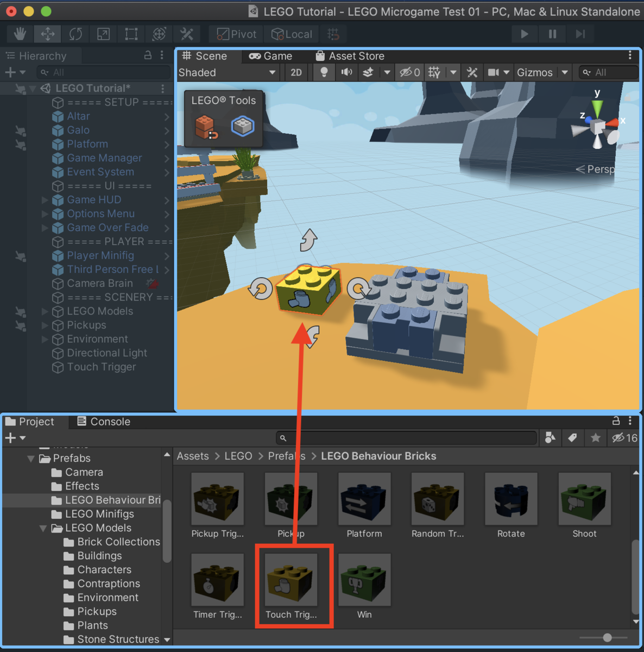Search by type icon in Project

coord(550,438)
